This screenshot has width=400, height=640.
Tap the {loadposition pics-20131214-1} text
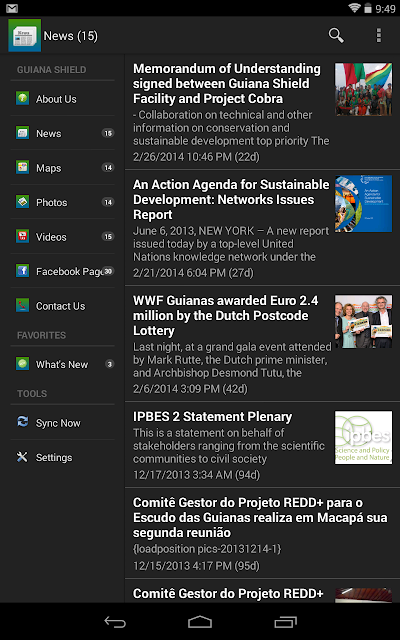(x=207, y=549)
